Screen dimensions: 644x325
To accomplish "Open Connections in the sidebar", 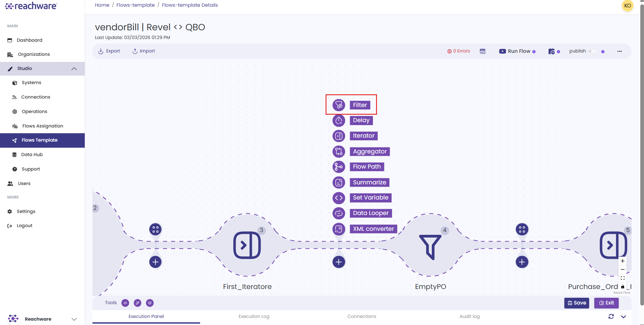I will [x=36, y=97].
